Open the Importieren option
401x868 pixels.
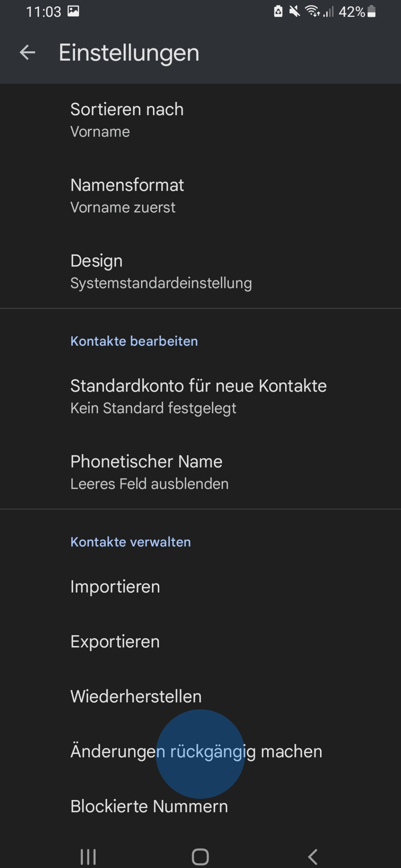tap(115, 587)
